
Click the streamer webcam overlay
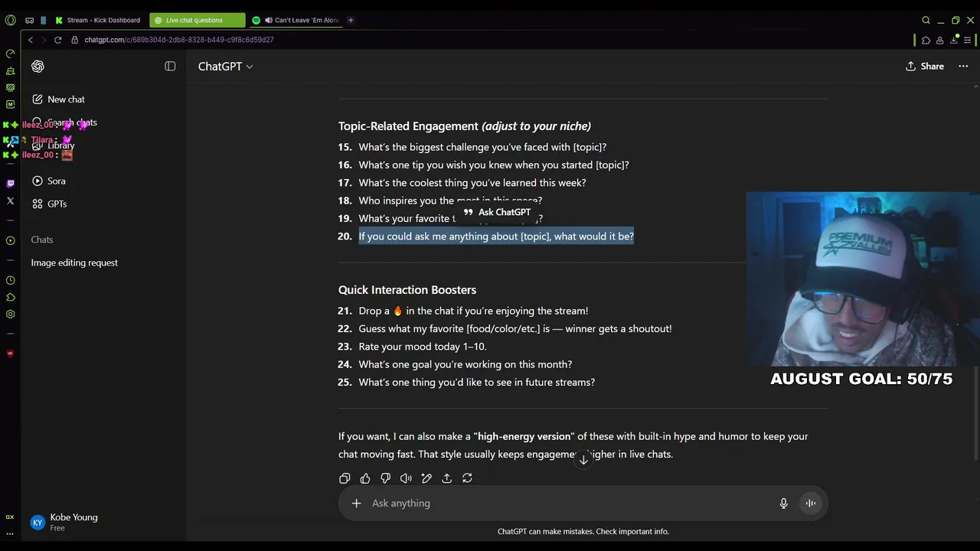tap(862, 279)
